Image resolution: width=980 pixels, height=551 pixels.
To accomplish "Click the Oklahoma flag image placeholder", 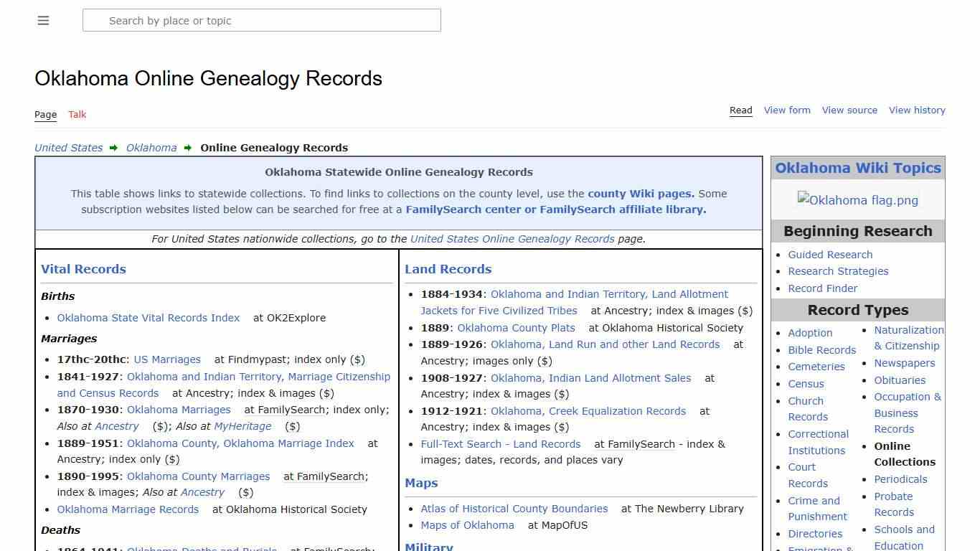I will click(857, 200).
